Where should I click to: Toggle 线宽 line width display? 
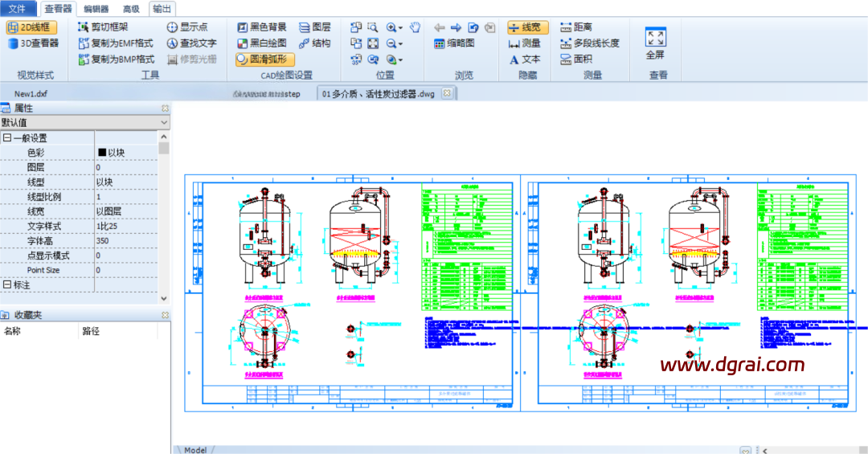coord(527,27)
